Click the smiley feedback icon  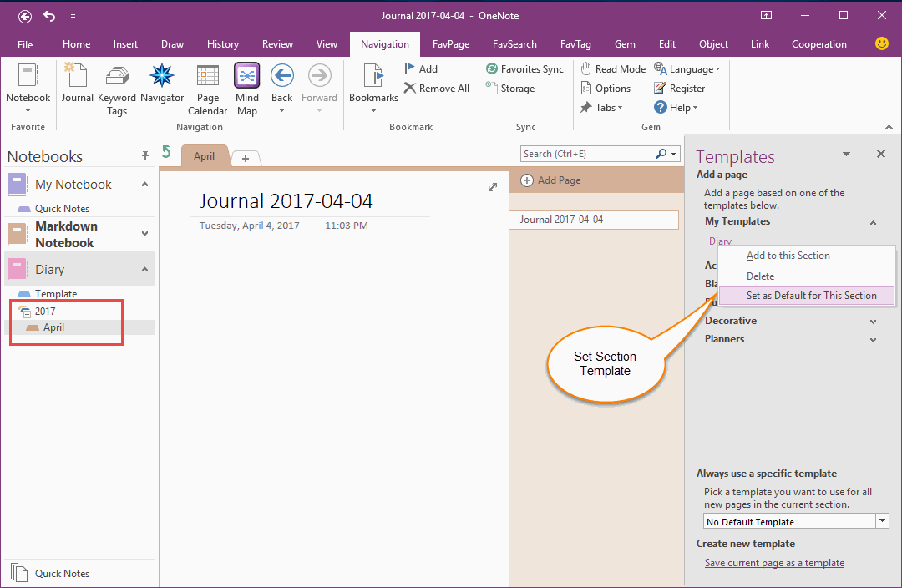coord(881,43)
